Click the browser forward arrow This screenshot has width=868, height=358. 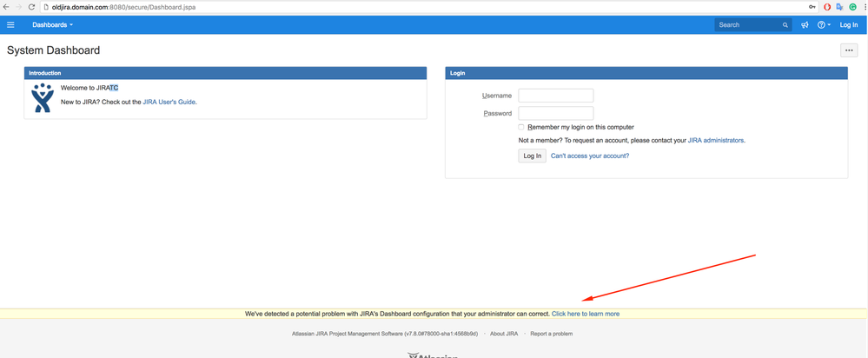tap(18, 8)
